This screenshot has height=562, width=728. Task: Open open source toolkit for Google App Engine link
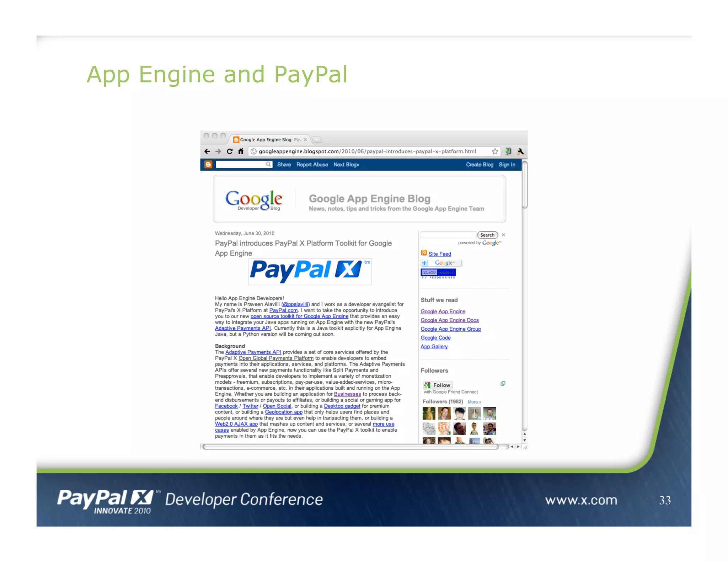click(299, 316)
